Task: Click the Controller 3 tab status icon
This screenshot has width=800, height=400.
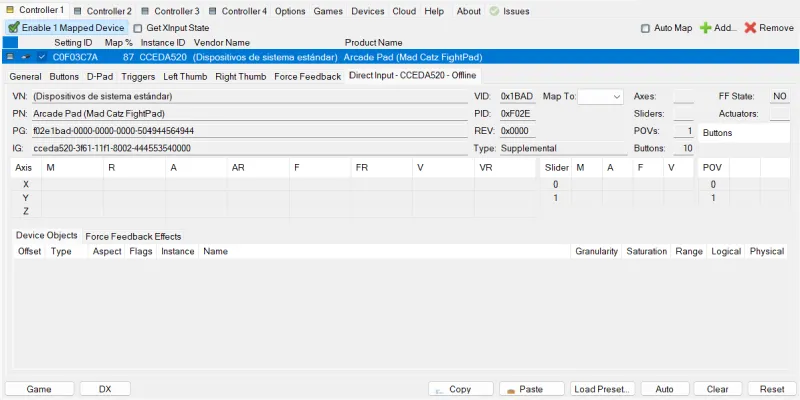Action: pos(145,11)
